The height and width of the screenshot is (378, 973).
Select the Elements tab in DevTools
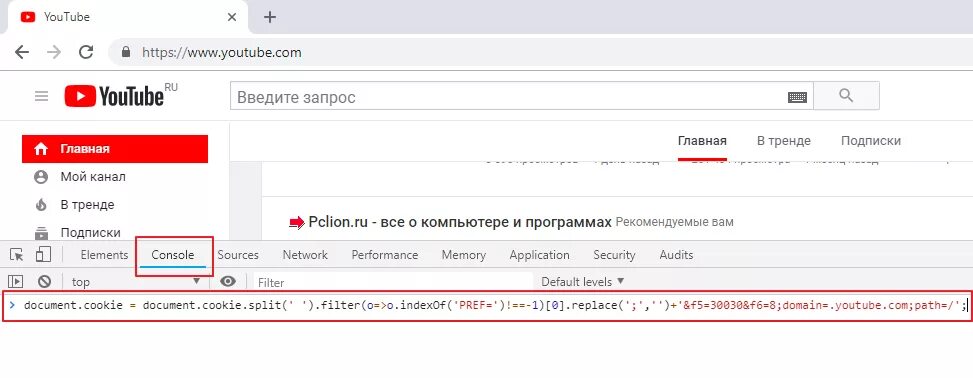tap(104, 255)
